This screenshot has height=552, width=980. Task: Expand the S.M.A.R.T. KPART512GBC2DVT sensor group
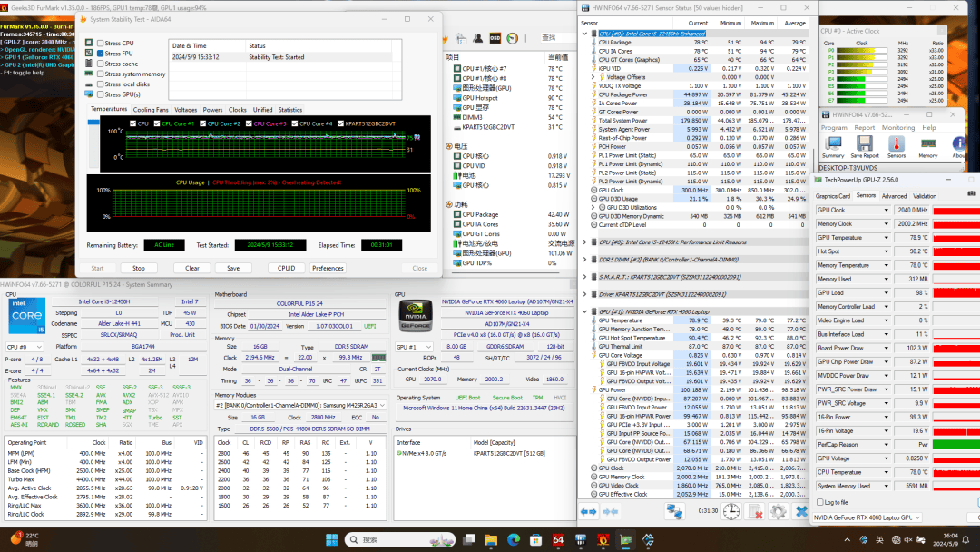(x=585, y=277)
